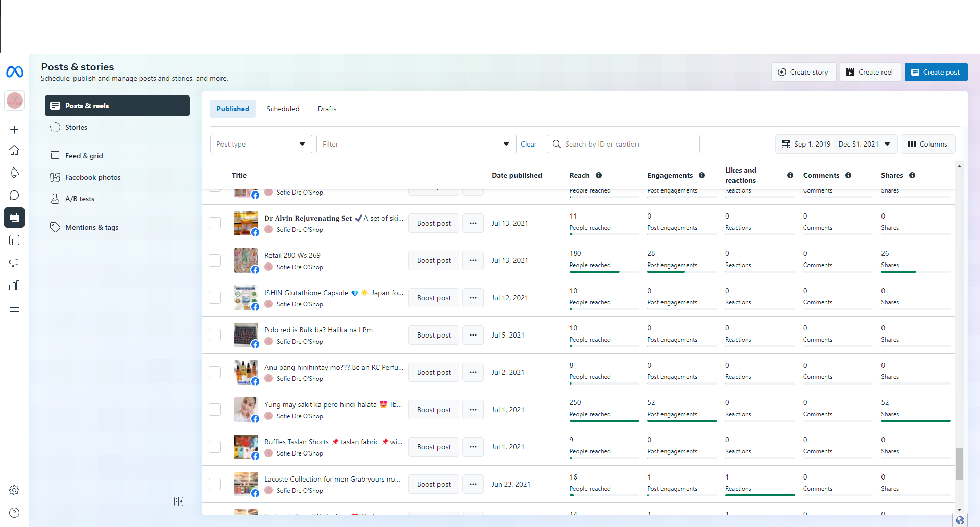Screen dimensions: 980x527
Task: Select checkbox for Dr Alvin Rejuvenating Set
Action: click(215, 223)
